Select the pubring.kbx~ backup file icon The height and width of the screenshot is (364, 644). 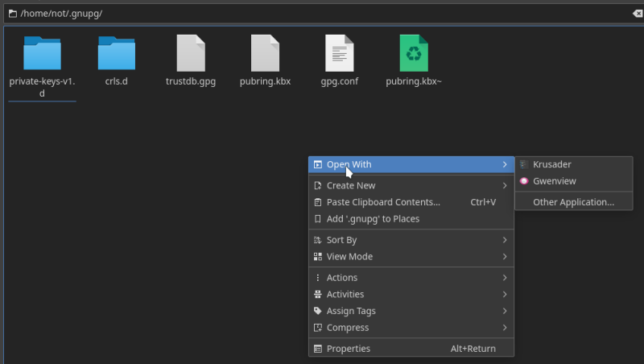point(414,53)
